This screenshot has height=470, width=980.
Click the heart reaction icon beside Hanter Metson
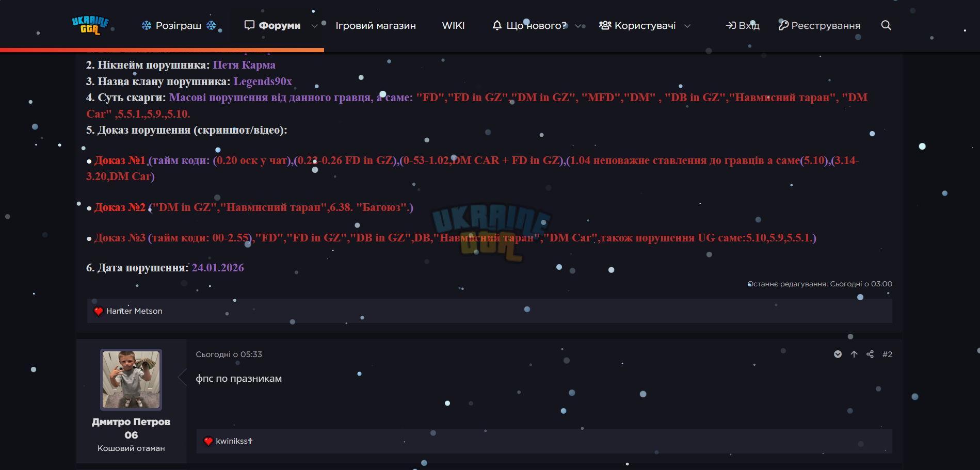coord(99,311)
